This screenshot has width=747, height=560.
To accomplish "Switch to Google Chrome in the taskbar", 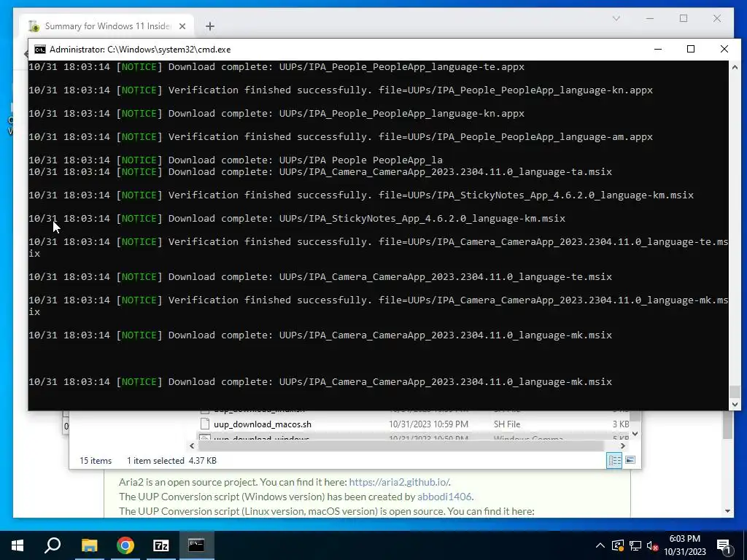I will tap(125, 545).
